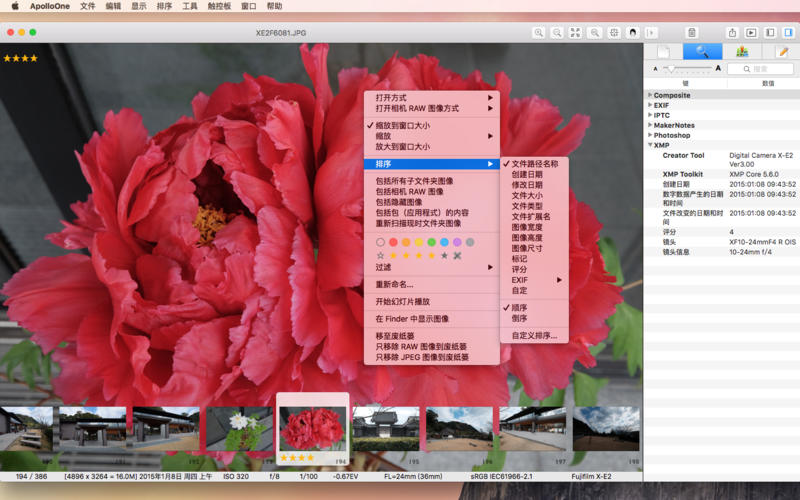Open the EXIF sort submenu
The width and height of the screenshot is (800, 500).
pyautogui.click(x=534, y=280)
